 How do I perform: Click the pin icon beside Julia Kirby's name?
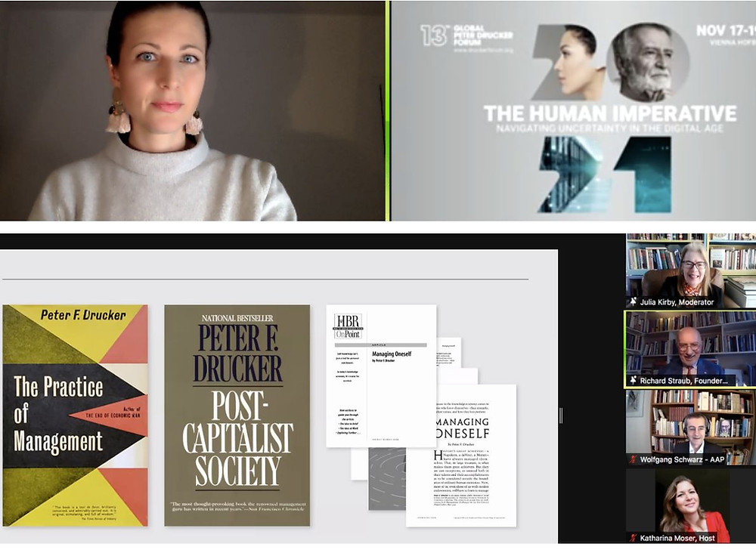pyautogui.click(x=634, y=302)
